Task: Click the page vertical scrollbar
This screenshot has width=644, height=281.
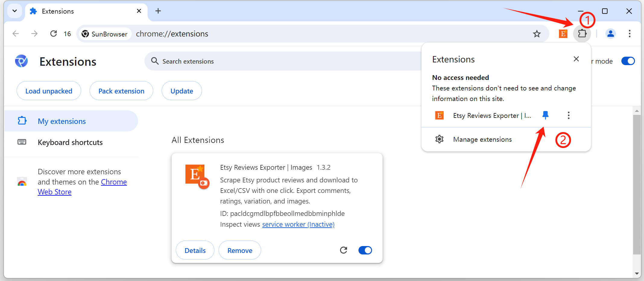Action: coord(637,184)
